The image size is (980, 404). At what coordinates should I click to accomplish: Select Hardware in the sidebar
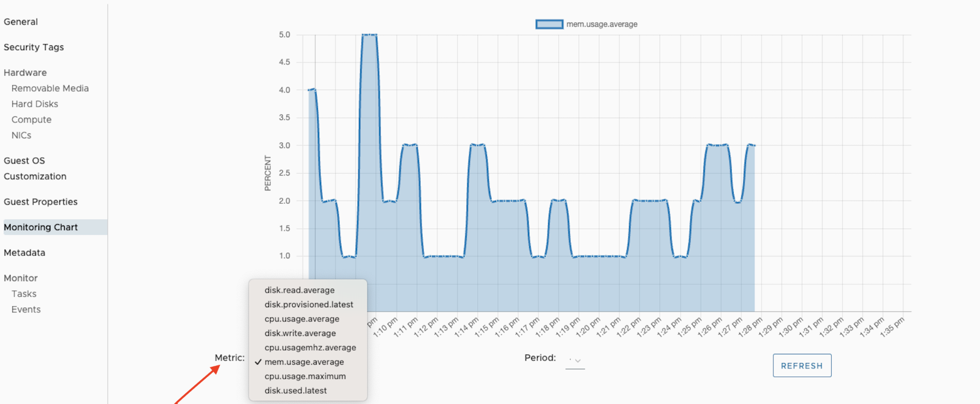(x=25, y=72)
